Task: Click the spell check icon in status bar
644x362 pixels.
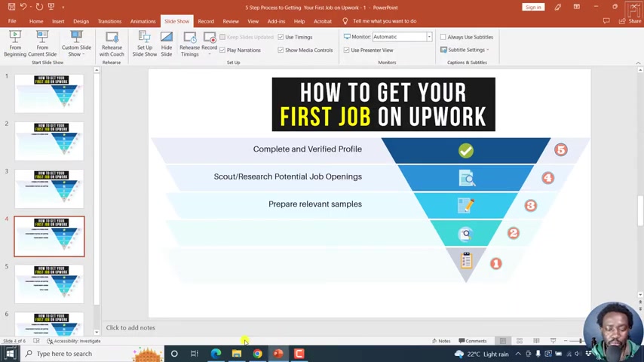Action: (x=36, y=341)
